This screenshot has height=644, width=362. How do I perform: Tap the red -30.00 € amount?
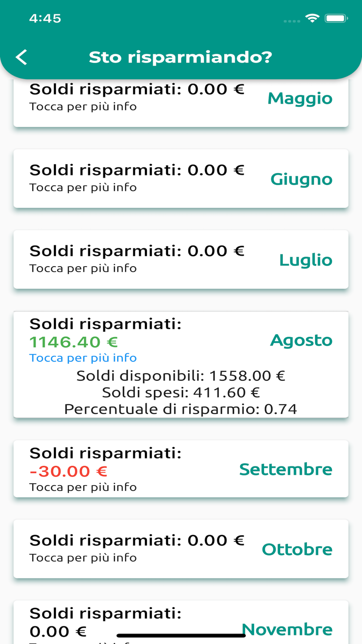pos(68,471)
